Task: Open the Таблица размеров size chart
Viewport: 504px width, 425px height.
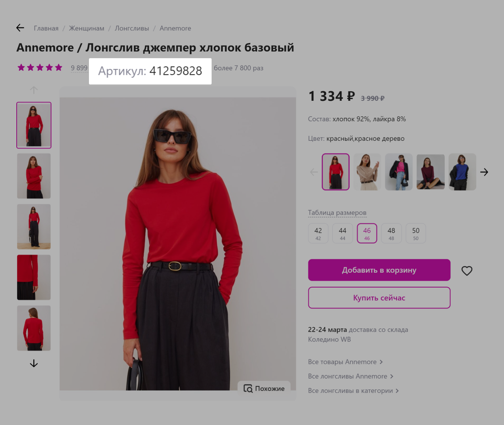Action: (337, 212)
